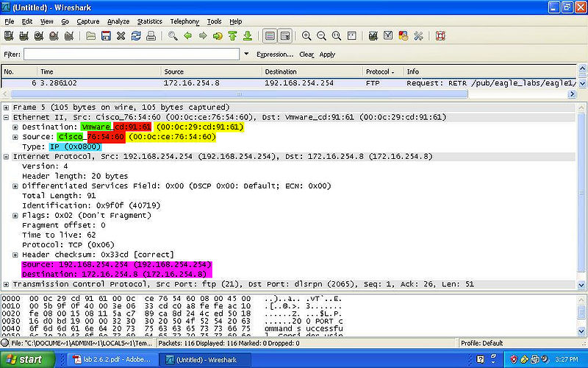Restart the running live capture
Screen dimensions: 588x368
pyautogui.click(x=69, y=36)
